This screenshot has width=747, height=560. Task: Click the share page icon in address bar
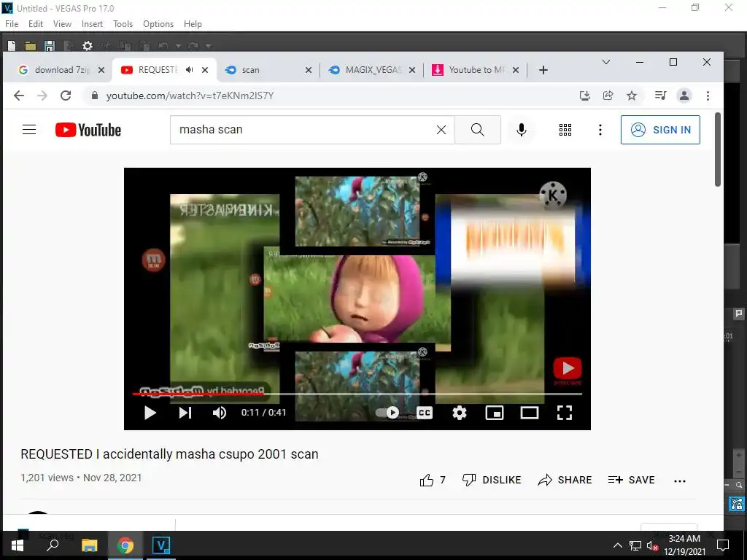point(608,96)
